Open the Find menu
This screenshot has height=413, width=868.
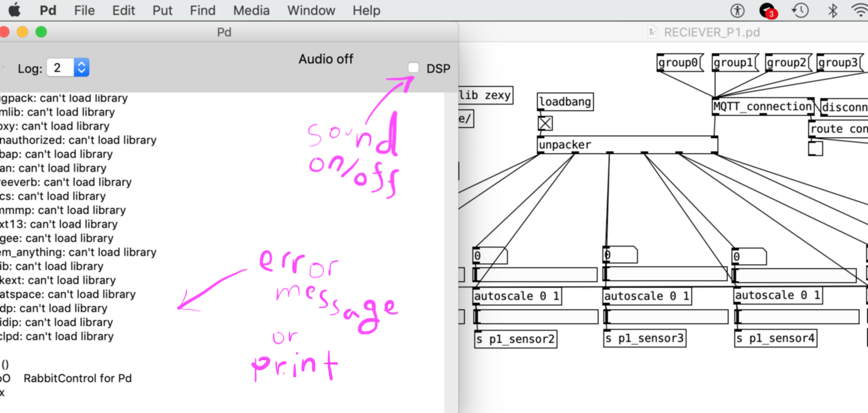(203, 10)
